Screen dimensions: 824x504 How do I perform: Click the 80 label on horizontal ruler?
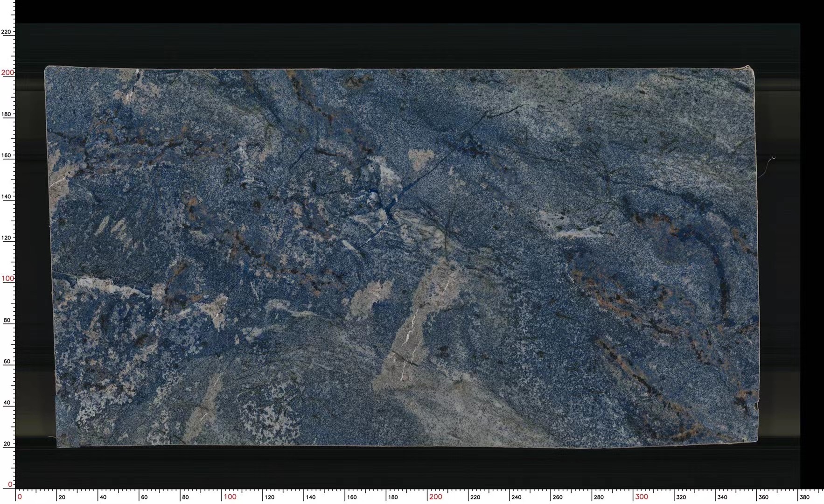[185, 497]
